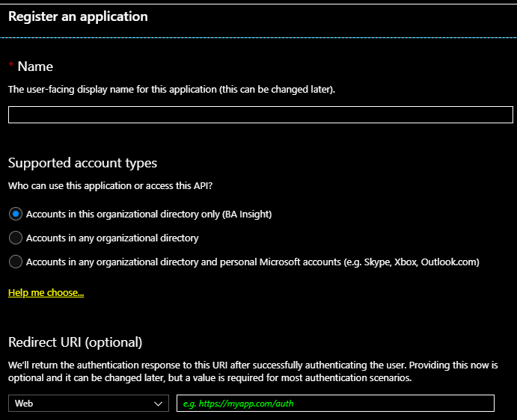Select 'Accounts in this organizational directory only' radio
Image resolution: width=517 pixels, height=420 pixels.
click(x=16, y=214)
